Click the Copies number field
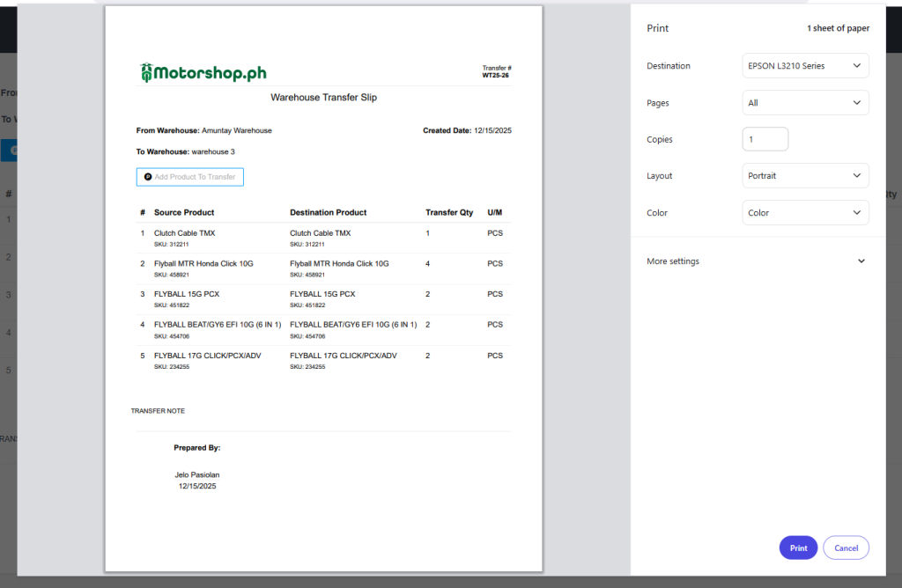Image resolution: width=902 pixels, height=588 pixels. click(765, 139)
